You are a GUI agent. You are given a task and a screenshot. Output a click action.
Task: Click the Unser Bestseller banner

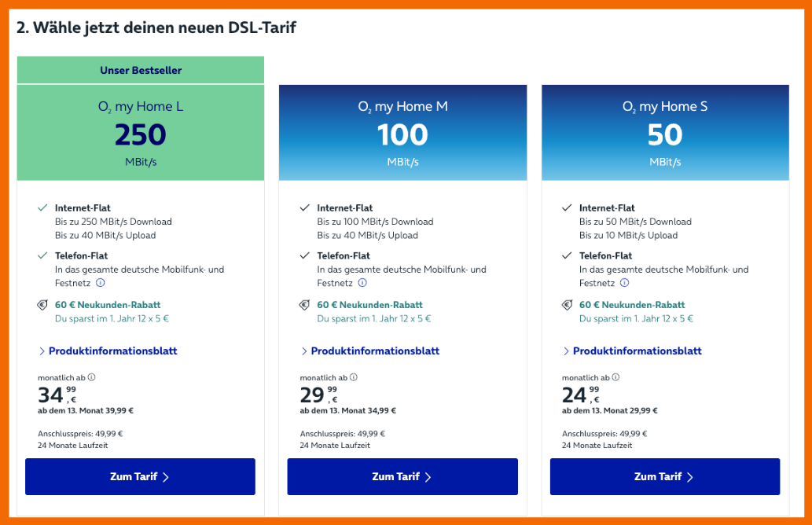(141, 70)
